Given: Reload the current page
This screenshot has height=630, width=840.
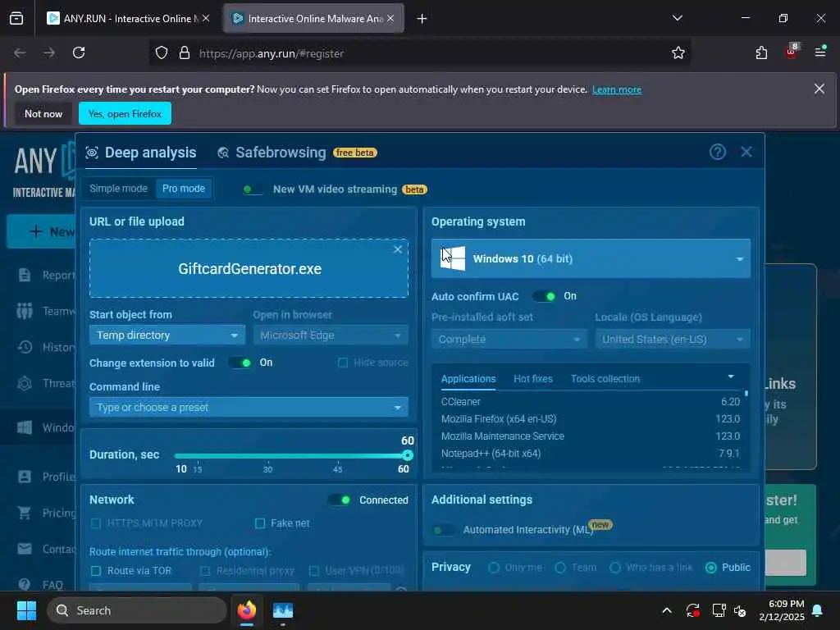Looking at the screenshot, I should point(79,52).
